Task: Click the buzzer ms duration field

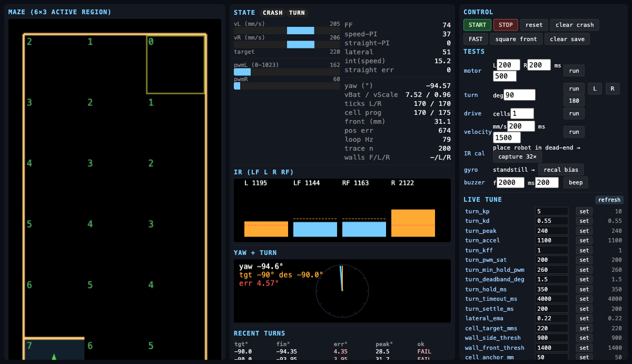Action: 547,182
